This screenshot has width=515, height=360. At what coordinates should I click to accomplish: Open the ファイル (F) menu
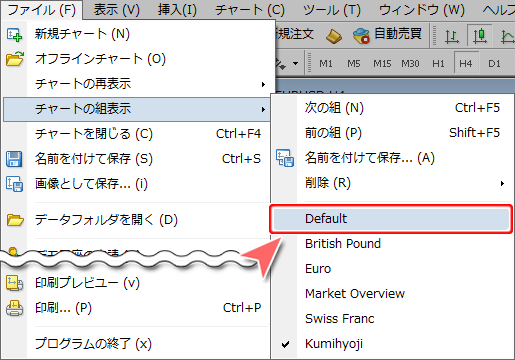coord(42,10)
